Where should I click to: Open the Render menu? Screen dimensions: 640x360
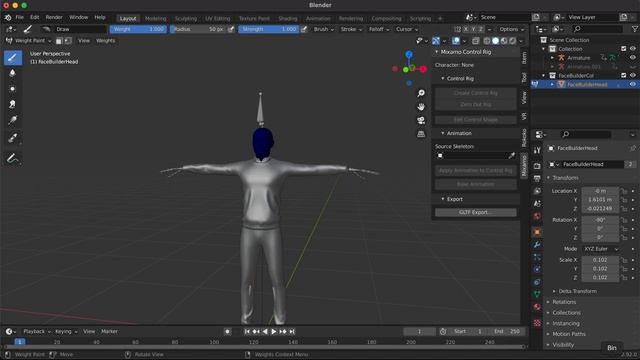(x=54, y=18)
